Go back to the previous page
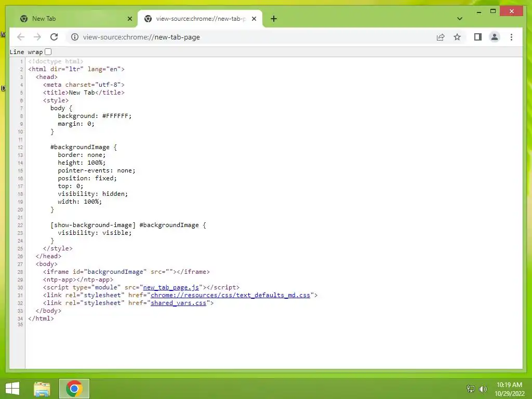 coord(21,37)
